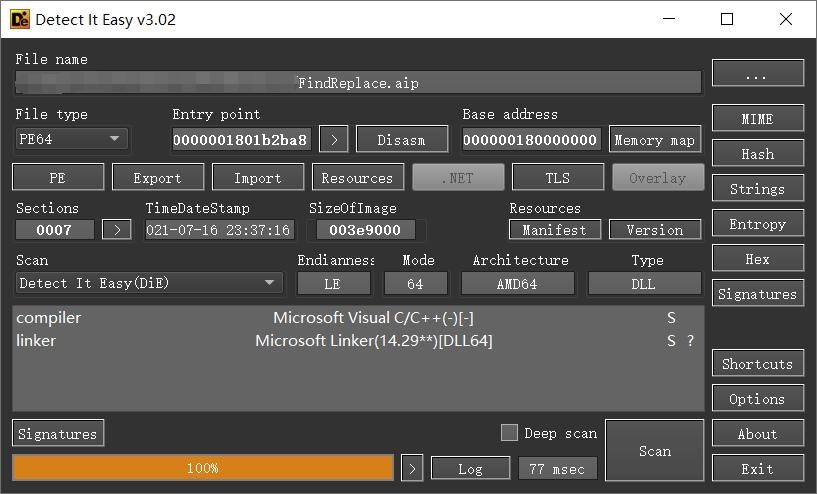The image size is (817, 494).
Task: Click the Entry point address field
Action: click(x=241, y=140)
